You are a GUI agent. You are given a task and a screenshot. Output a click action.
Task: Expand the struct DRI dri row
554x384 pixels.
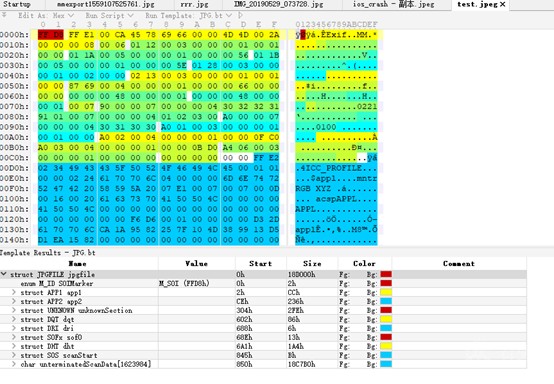[x=14, y=328]
